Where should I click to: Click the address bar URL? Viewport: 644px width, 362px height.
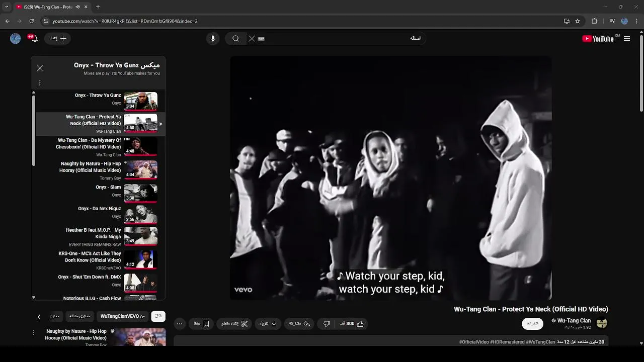pos(125,21)
